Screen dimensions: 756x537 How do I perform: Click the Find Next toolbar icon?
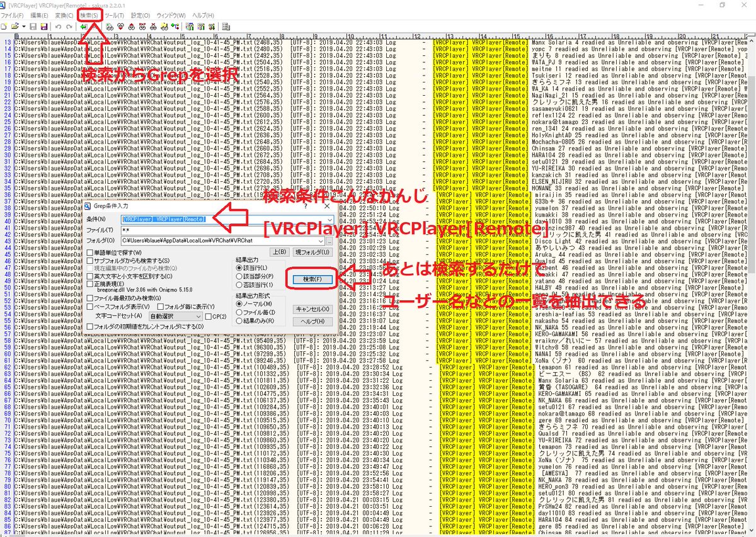click(x=120, y=26)
